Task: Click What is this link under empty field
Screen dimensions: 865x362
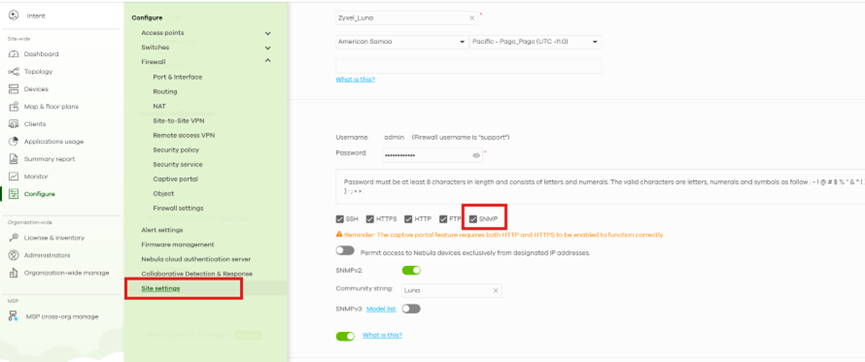Action: point(355,79)
